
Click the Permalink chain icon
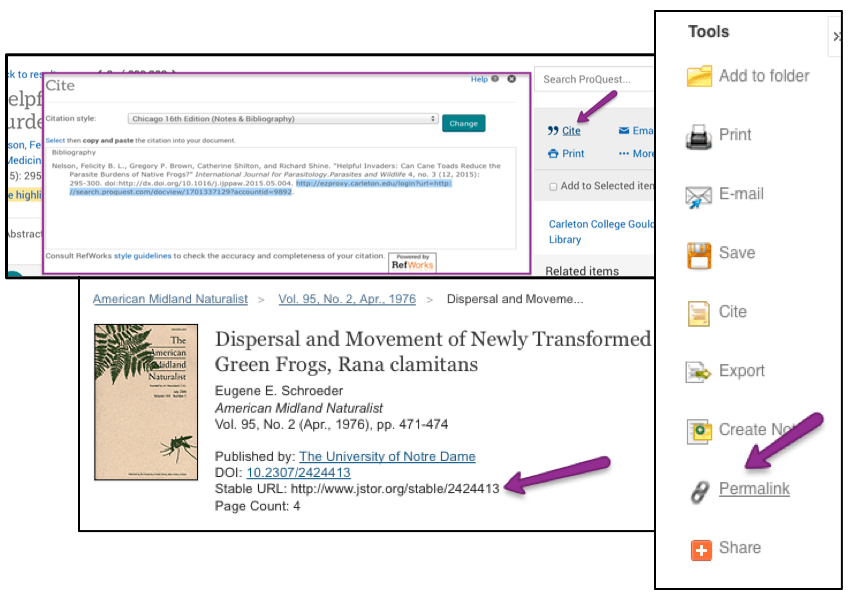[699, 492]
